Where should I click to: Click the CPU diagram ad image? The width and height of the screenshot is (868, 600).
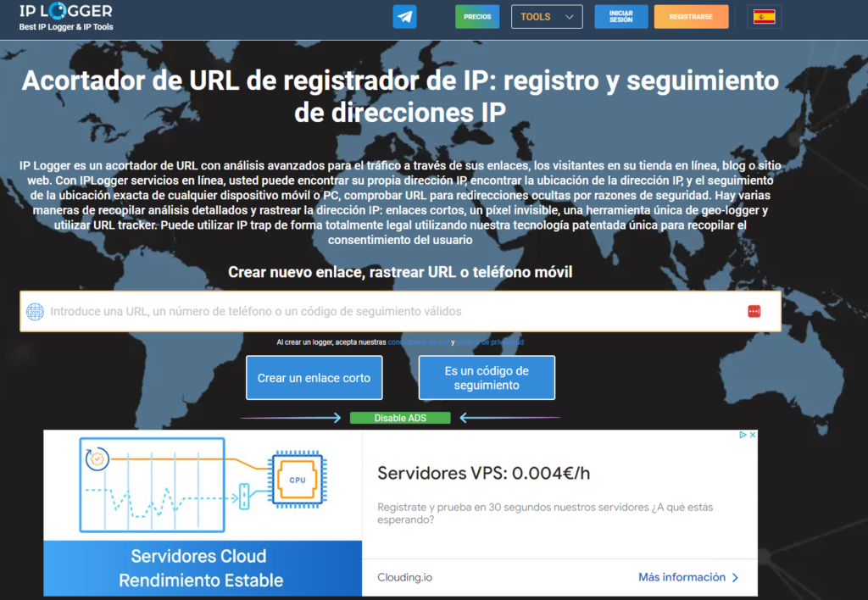click(203, 485)
